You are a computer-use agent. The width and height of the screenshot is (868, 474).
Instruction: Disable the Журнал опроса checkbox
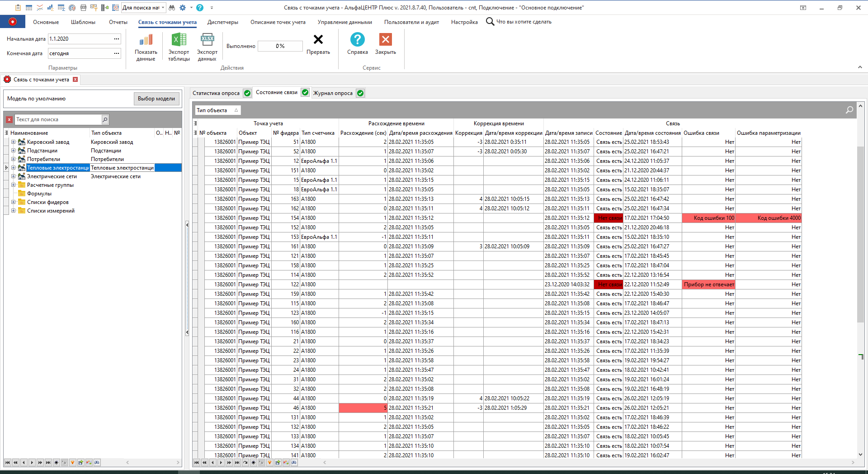point(360,93)
